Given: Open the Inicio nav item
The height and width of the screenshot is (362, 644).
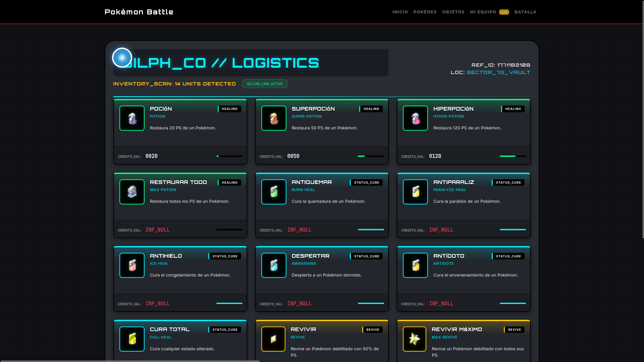Looking at the screenshot, I should (400, 12).
